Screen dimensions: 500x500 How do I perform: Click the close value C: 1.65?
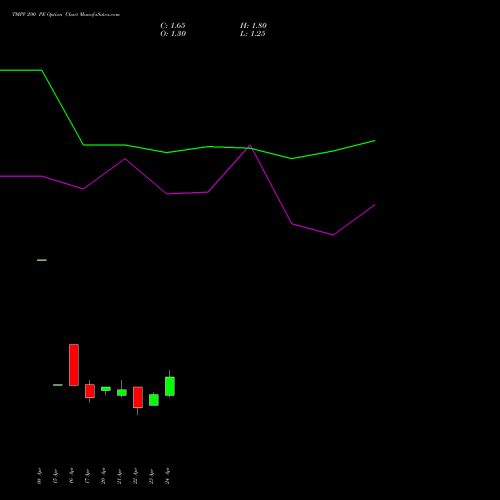point(173,26)
